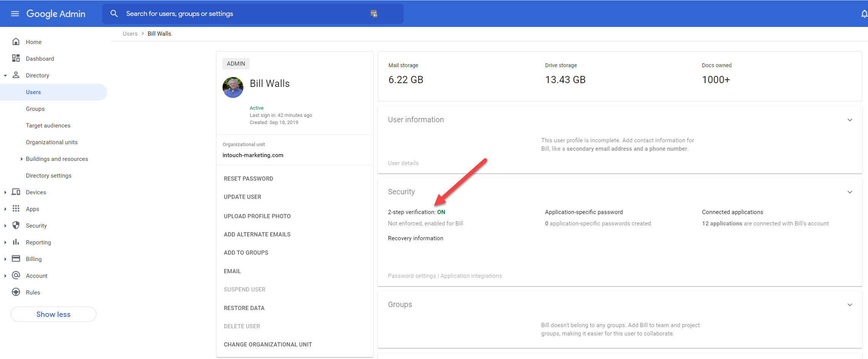This screenshot has width=868, height=359.
Task: Expand the Billing section arrow
Action: point(5,259)
